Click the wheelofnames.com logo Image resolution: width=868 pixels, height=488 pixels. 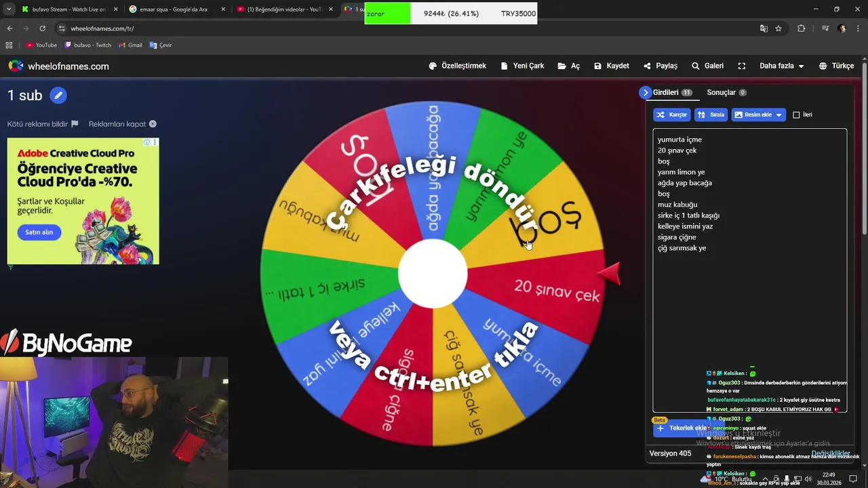pyautogui.click(x=58, y=66)
